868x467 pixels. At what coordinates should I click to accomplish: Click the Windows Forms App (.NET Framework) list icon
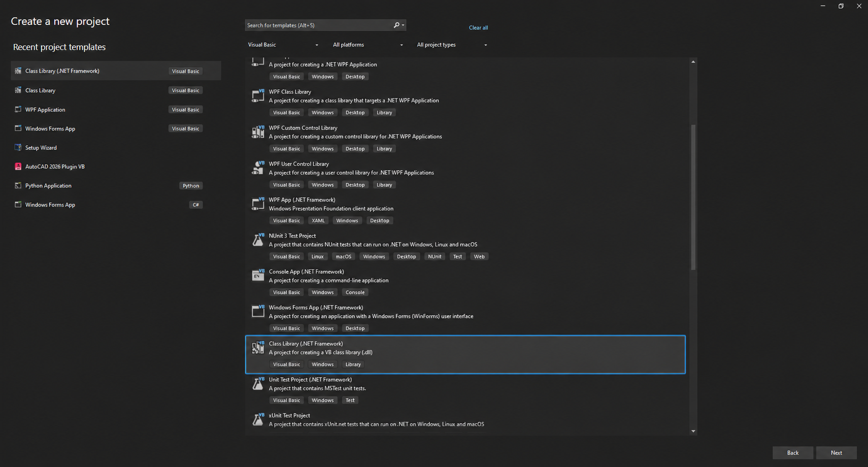258,311
